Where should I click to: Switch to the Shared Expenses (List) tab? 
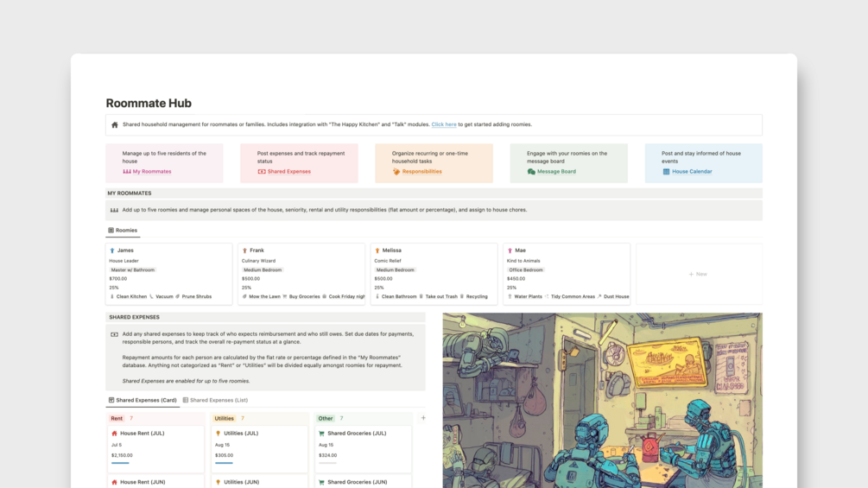pyautogui.click(x=215, y=400)
